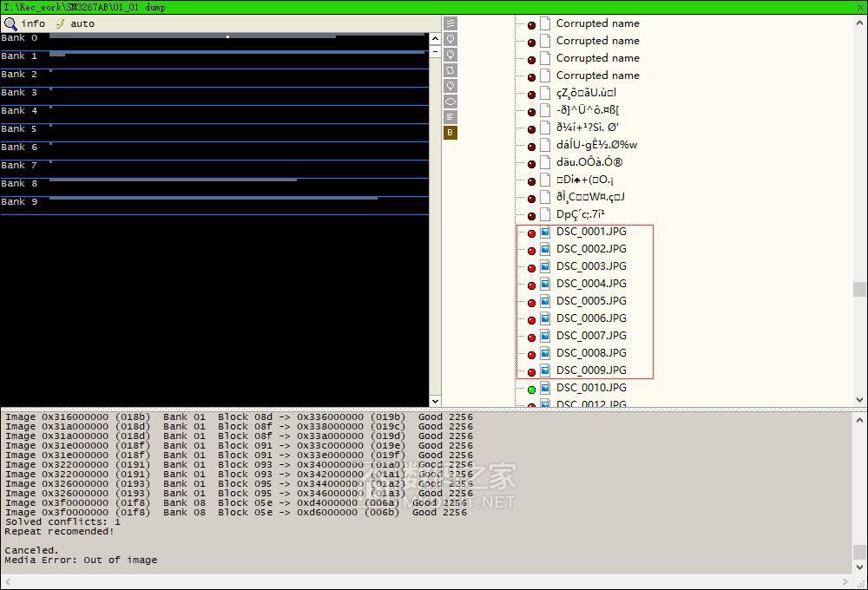Click file tree scroll-up arrow
Viewport: 868px width, 590px height.
pos(859,23)
